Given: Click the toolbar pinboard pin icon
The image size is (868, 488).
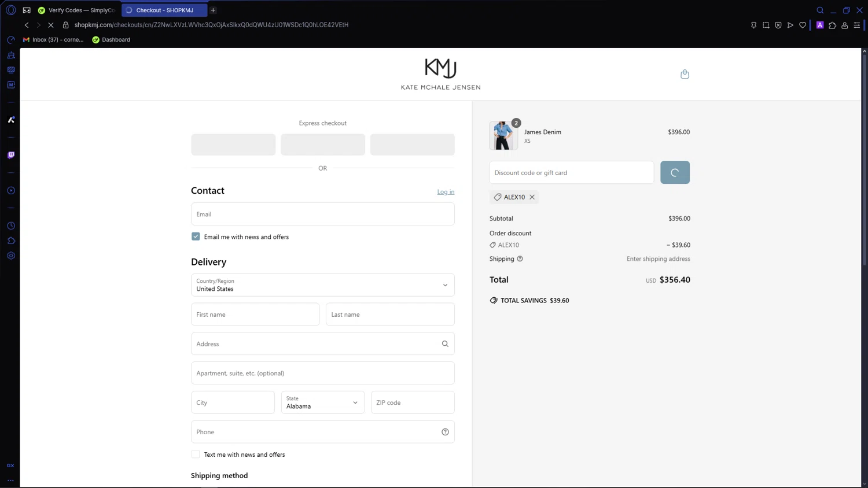Looking at the screenshot, I should [x=753, y=25].
